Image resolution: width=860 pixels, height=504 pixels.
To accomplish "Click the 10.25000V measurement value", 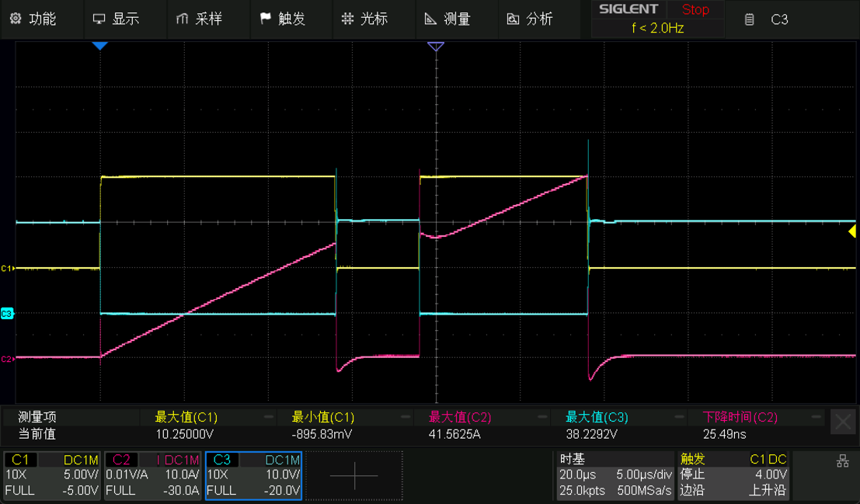I will (x=185, y=434).
